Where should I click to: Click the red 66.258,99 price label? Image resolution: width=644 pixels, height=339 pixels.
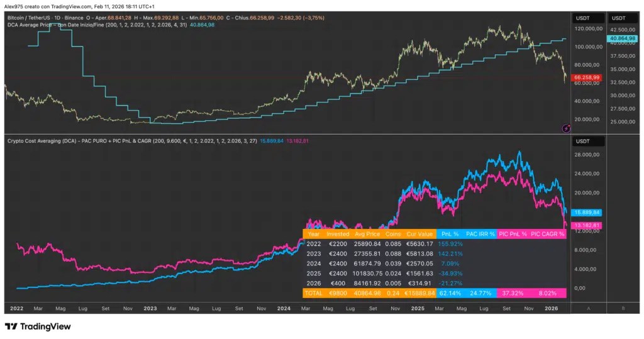pyautogui.click(x=587, y=77)
